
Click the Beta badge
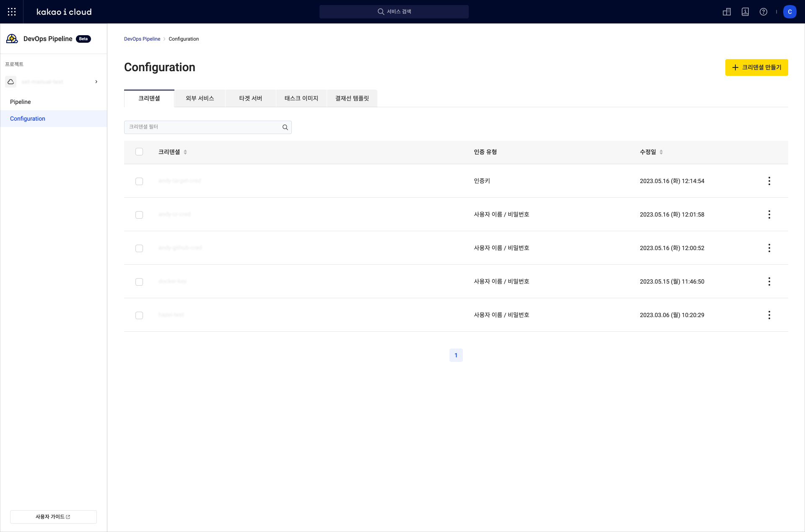tap(83, 39)
